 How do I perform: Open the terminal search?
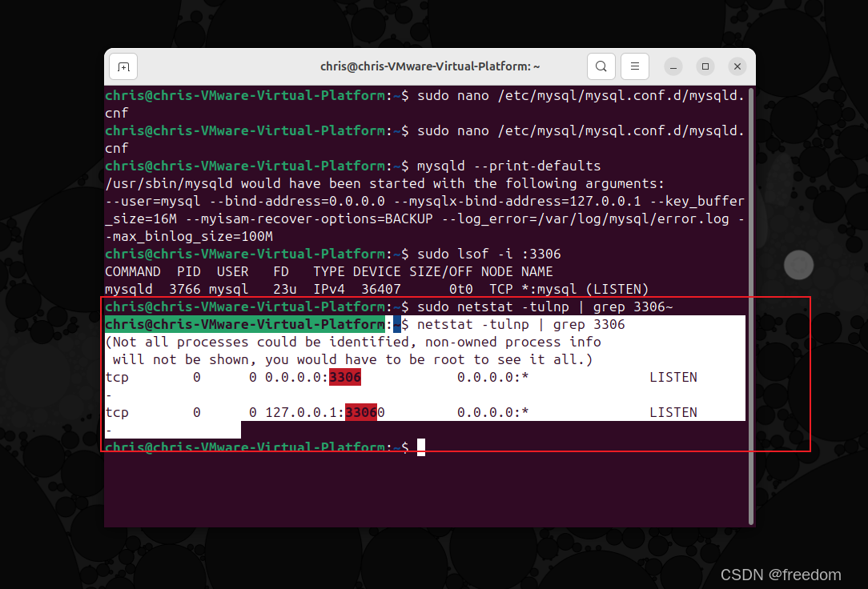[601, 66]
